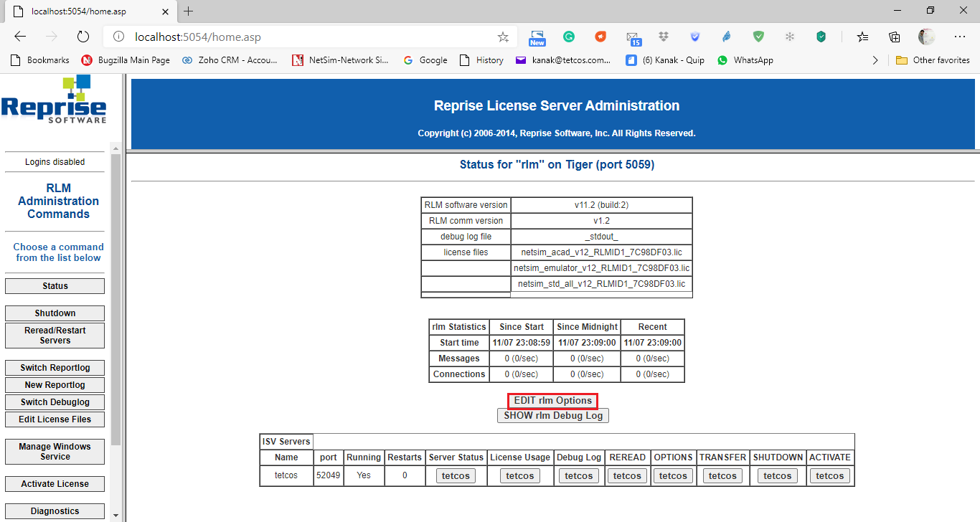Click the browser Back arrow
The width and height of the screenshot is (980, 522).
pyautogui.click(x=20, y=37)
